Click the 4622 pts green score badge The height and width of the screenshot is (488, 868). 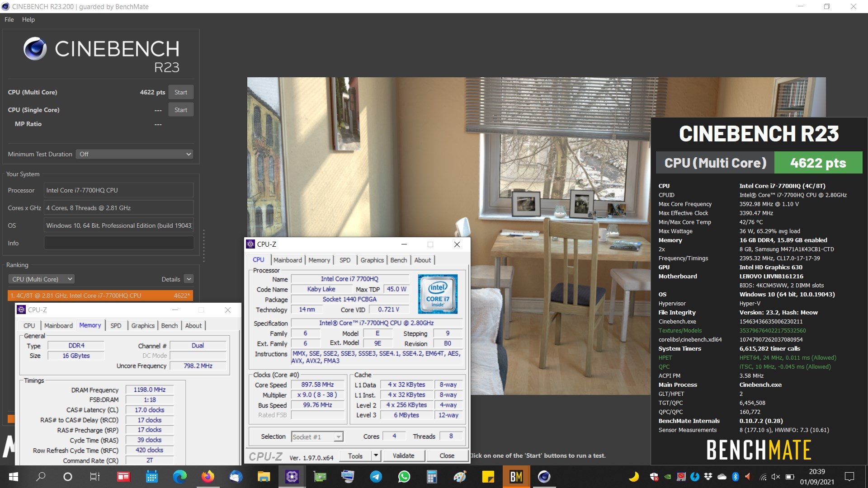(818, 163)
